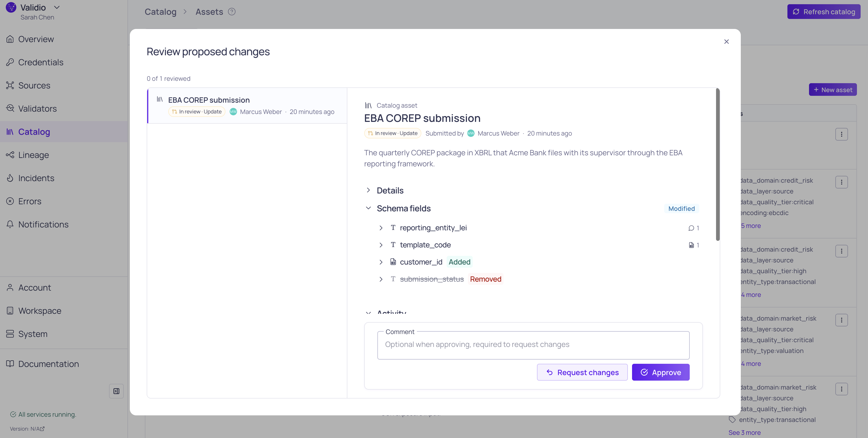This screenshot has height=438, width=868.
Task: Open Credentials from the sidebar
Action: (x=41, y=62)
